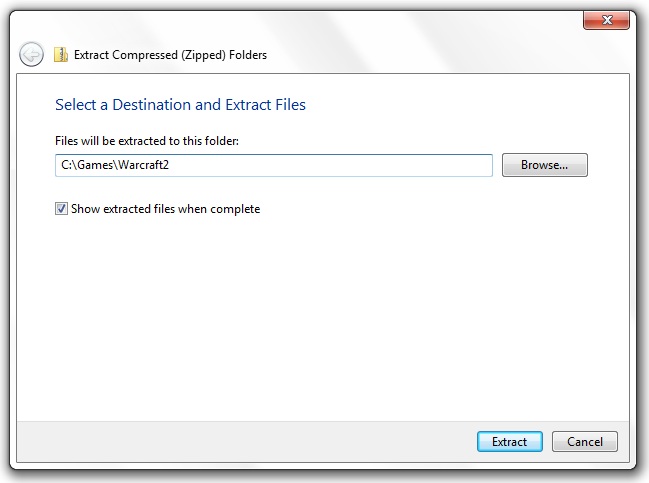This screenshot has height=483, width=649.
Task: Click the 'Files will be extracted to this folder' label
Action: click(147, 141)
